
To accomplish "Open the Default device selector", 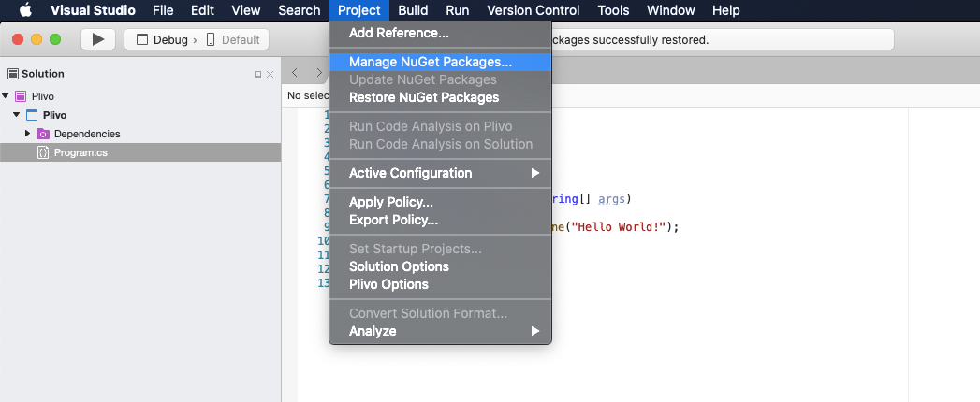I will point(235,39).
